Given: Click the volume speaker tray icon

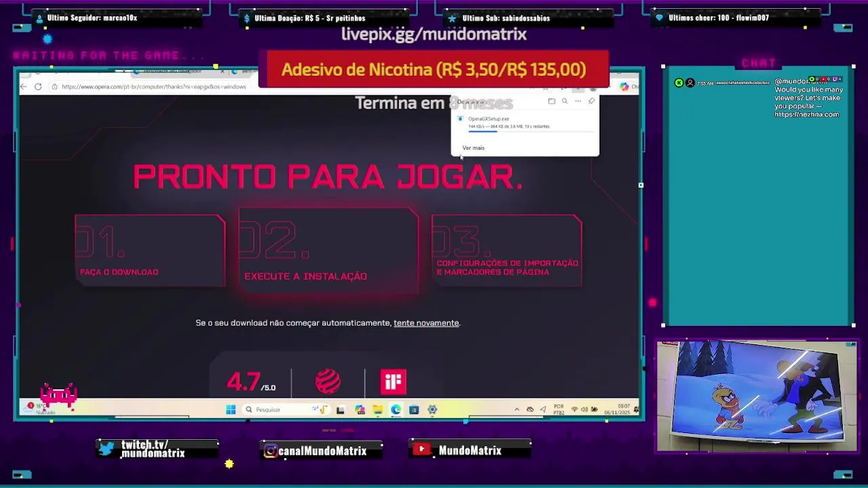Looking at the screenshot, I should (x=585, y=409).
